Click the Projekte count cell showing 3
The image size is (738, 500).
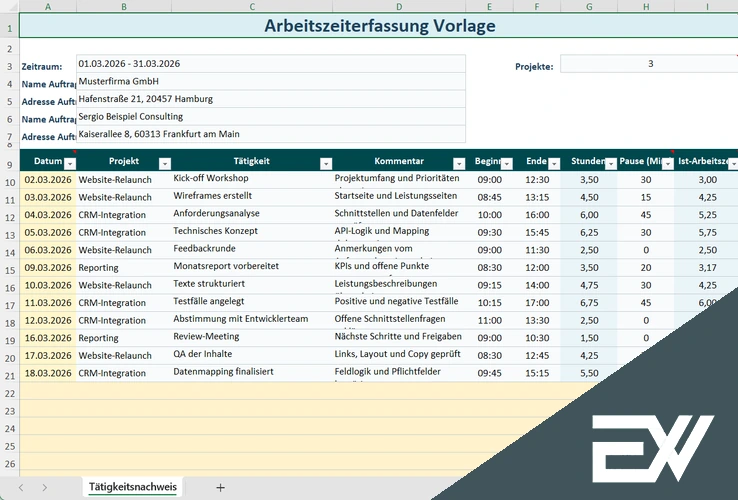650,64
